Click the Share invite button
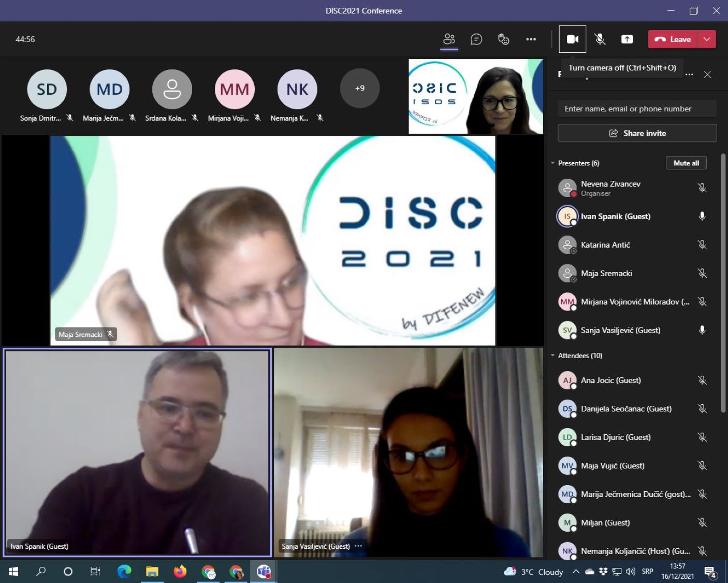This screenshot has width=728, height=583. [x=637, y=133]
